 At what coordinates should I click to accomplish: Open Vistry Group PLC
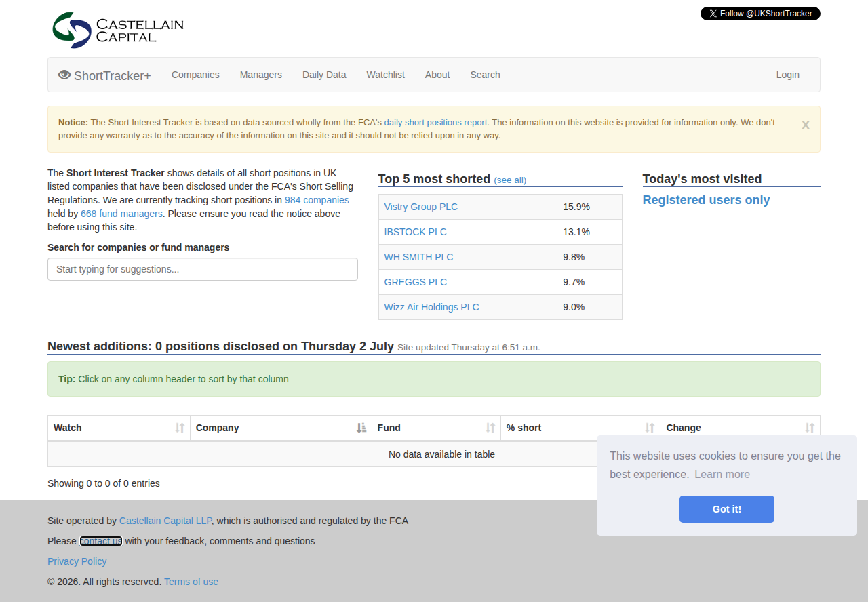(x=421, y=207)
